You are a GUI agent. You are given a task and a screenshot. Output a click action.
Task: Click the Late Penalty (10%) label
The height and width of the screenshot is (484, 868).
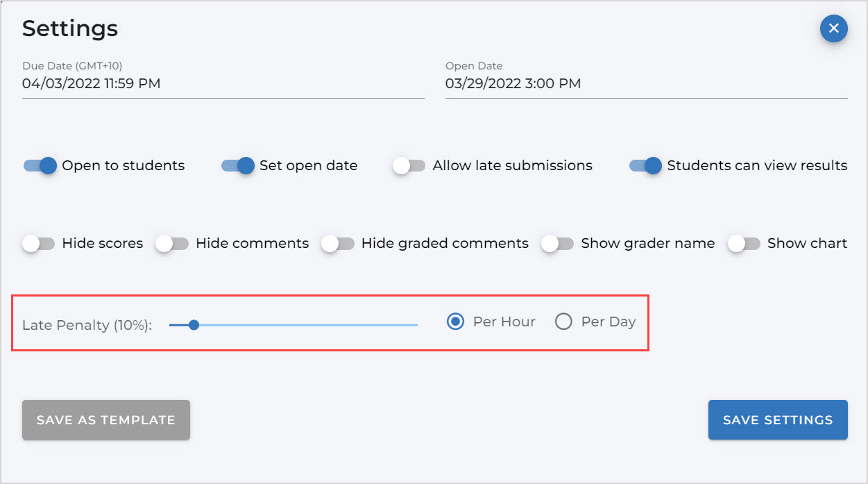[87, 325]
